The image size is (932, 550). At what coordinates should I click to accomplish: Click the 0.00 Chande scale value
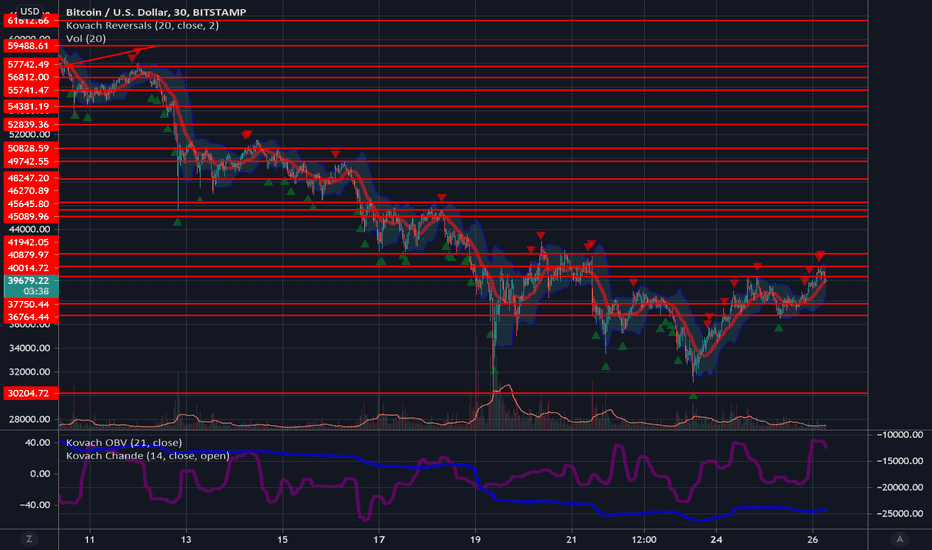pyautogui.click(x=40, y=474)
